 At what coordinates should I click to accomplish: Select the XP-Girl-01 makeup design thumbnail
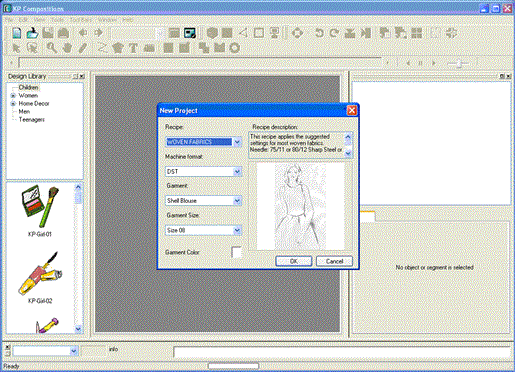40,207
